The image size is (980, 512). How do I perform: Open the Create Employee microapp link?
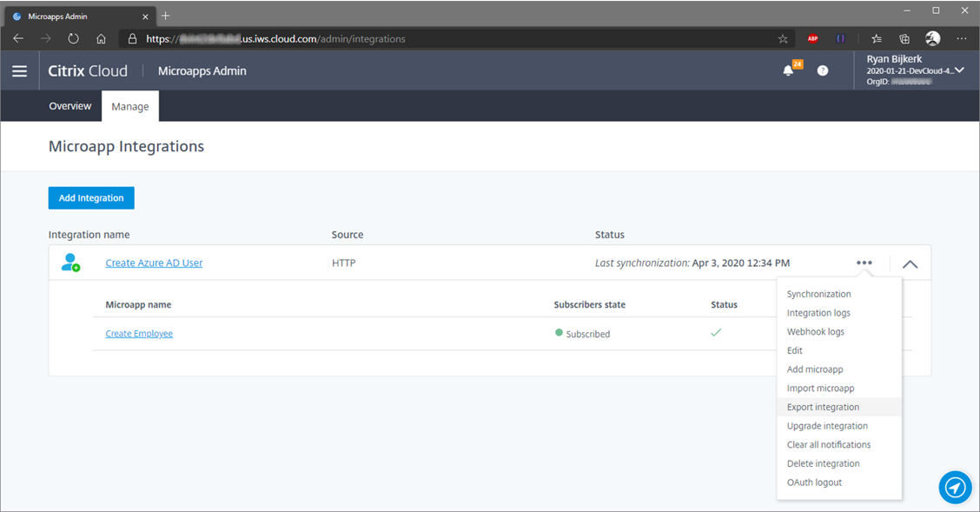pos(139,333)
